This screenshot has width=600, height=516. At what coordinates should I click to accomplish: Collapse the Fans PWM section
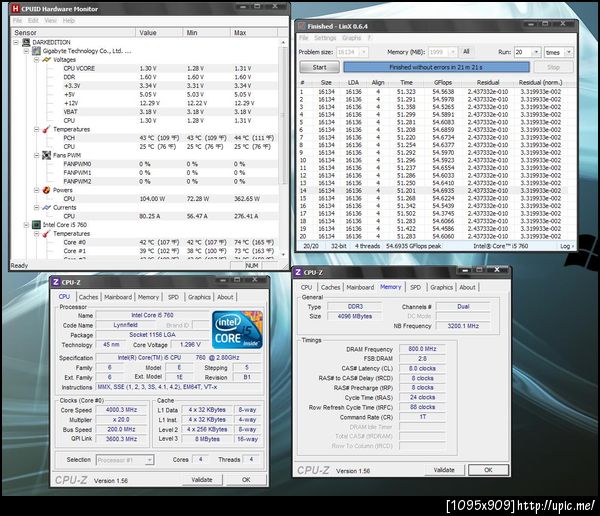(36, 155)
